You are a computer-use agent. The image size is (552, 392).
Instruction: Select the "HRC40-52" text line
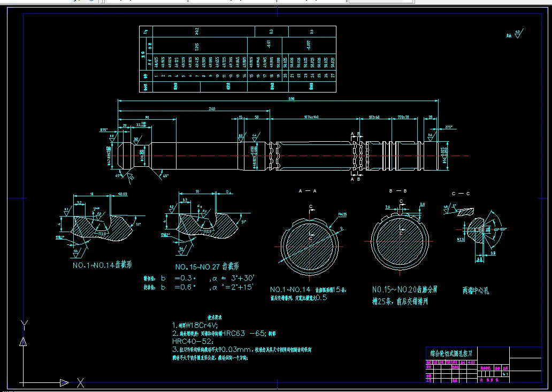click(193, 341)
